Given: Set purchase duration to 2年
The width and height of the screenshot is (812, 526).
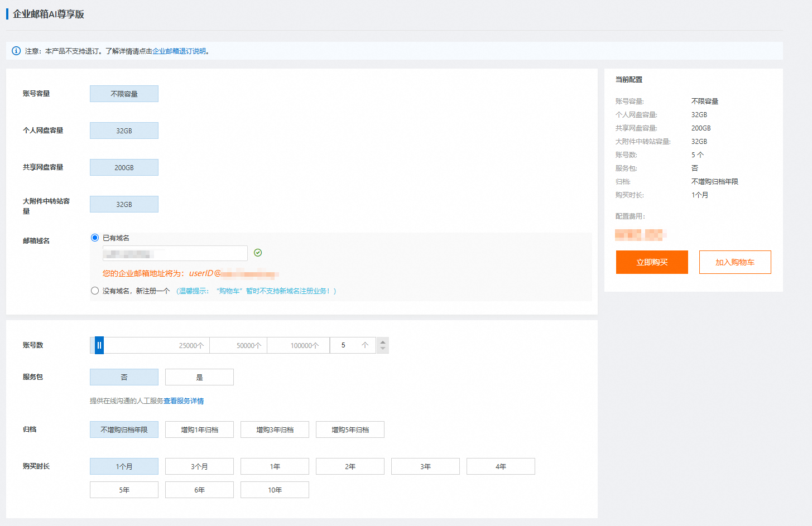Looking at the screenshot, I should pyautogui.click(x=350, y=466).
